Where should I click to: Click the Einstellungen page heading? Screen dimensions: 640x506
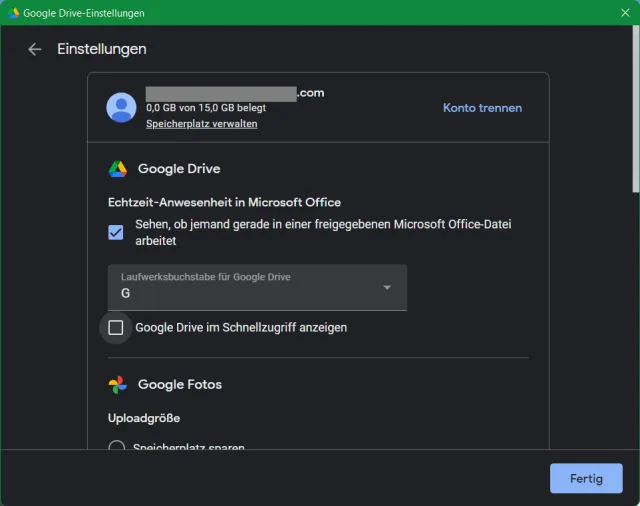pos(102,49)
